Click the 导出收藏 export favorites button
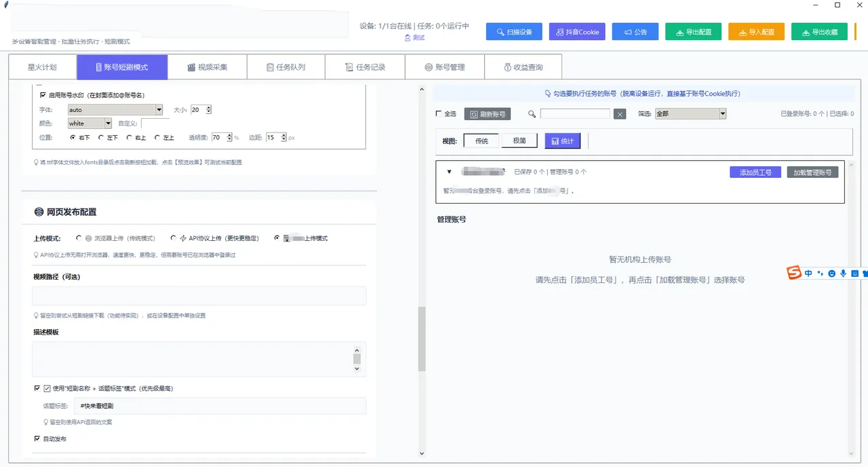868x467 pixels. pyautogui.click(x=819, y=32)
